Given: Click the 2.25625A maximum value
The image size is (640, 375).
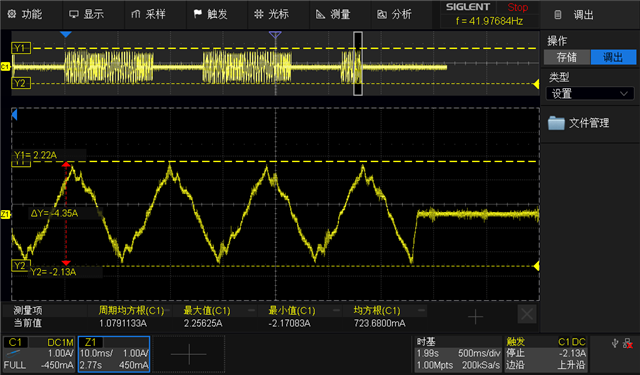Looking at the screenshot, I should tap(203, 324).
